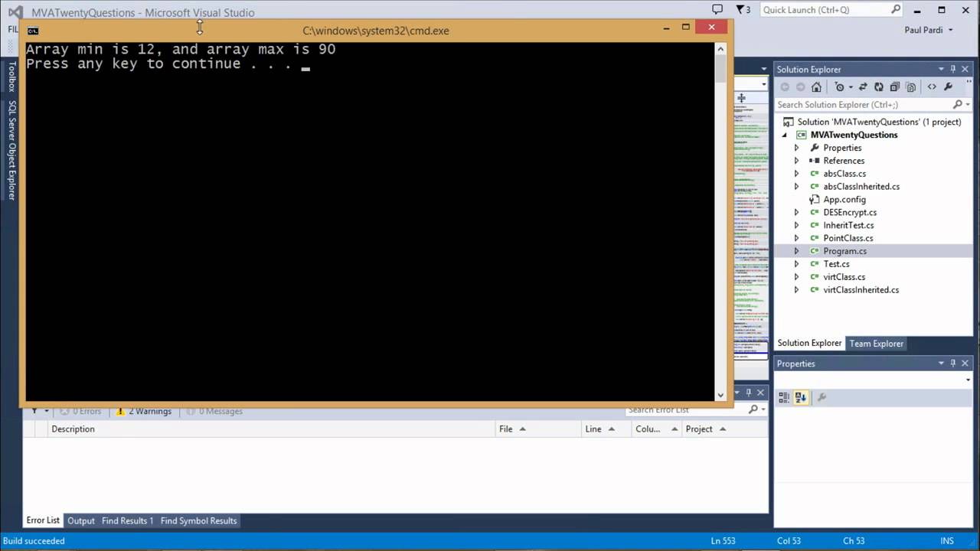Click the Visual Studio logo icon

pos(15,12)
